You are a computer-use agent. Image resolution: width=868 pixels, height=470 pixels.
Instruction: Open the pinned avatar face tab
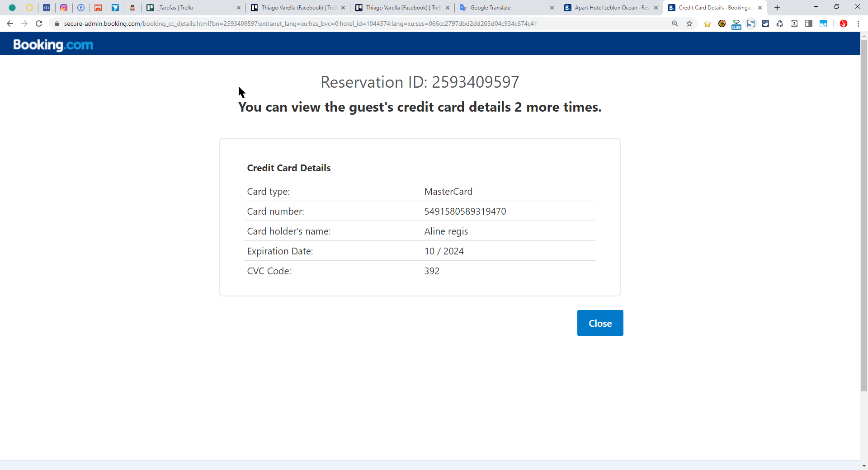pos(132,8)
